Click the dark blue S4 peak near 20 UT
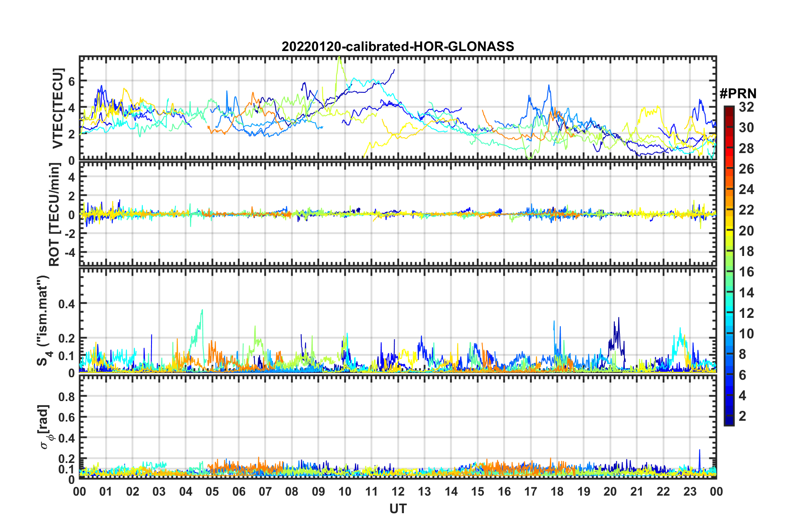796x532 pixels. click(x=618, y=318)
